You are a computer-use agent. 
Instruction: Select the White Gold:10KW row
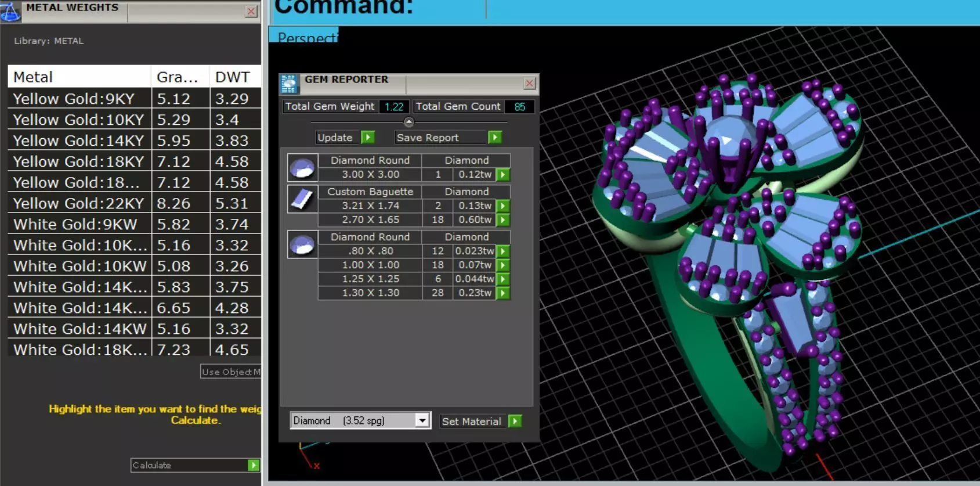click(x=135, y=266)
